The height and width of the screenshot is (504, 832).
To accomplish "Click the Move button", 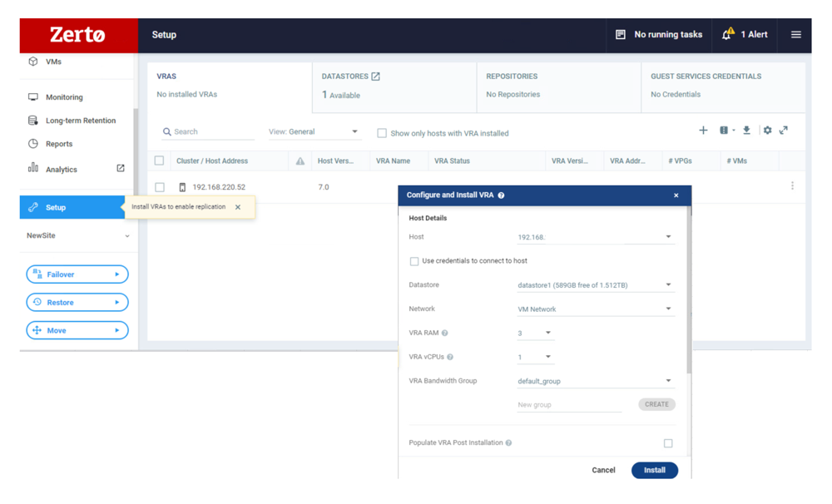I will pos(77,330).
